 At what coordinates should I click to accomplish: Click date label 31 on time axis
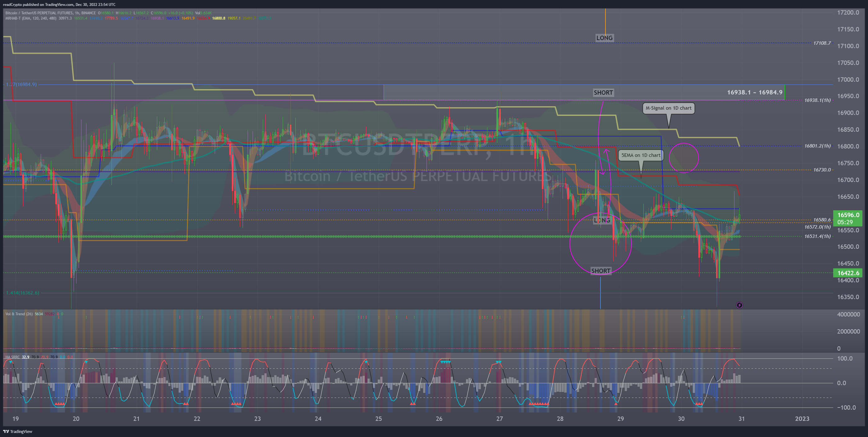(742, 419)
